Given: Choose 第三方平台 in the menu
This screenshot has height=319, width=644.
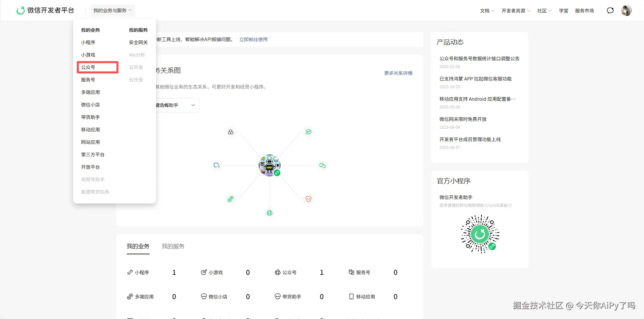Looking at the screenshot, I should [93, 155].
